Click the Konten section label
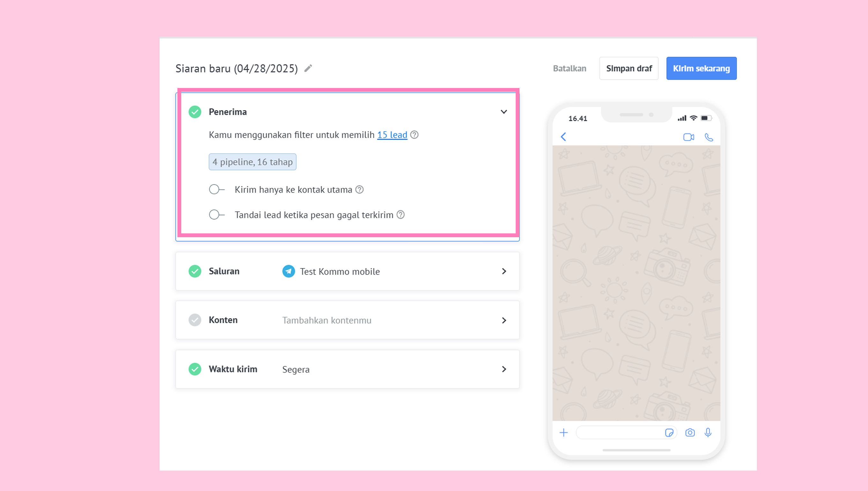The image size is (868, 491). tap(223, 320)
